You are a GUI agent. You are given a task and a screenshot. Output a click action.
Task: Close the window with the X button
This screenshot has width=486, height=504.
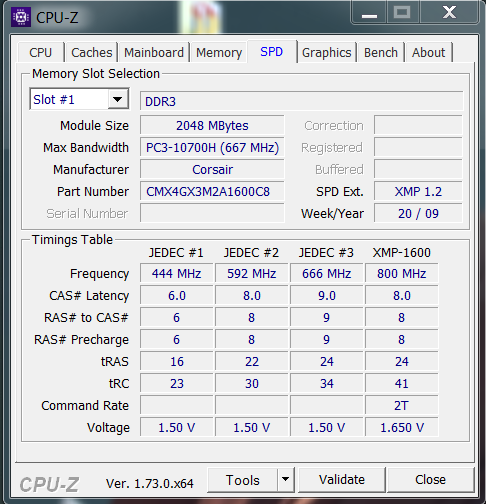click(449, 13)
